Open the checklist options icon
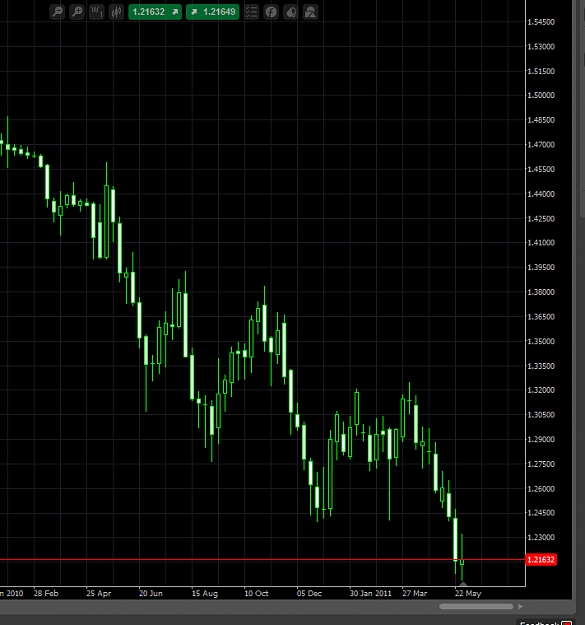This screenshot has width=585, height=625. [x=251, y=12]
